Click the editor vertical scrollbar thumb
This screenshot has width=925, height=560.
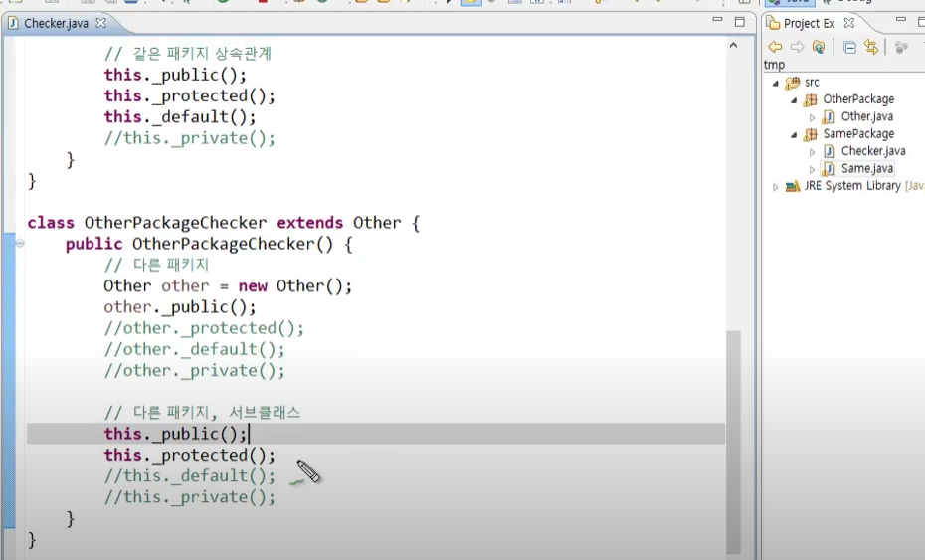[733, 442]
